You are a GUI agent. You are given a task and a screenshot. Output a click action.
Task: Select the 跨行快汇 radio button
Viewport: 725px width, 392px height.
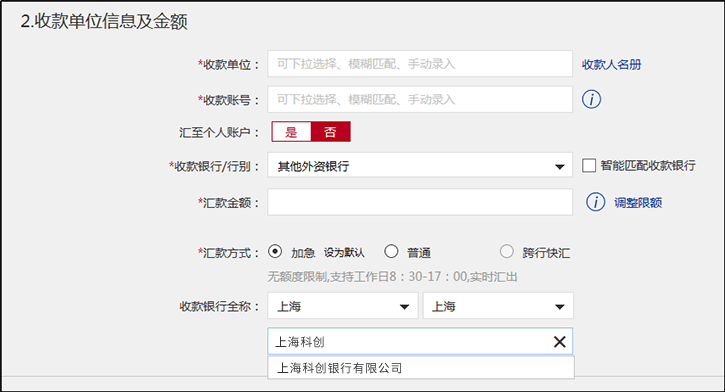pyautogui.click(x=507, y=252)
